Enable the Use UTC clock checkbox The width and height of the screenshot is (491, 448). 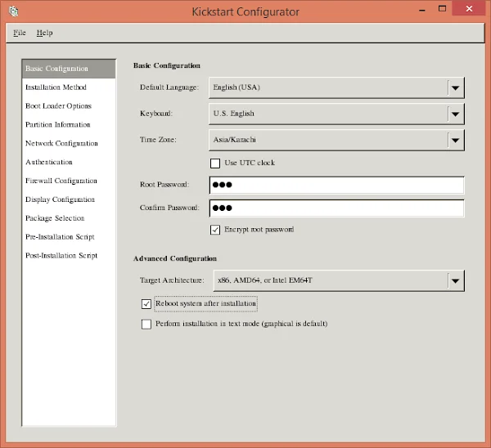click(215, 164)
